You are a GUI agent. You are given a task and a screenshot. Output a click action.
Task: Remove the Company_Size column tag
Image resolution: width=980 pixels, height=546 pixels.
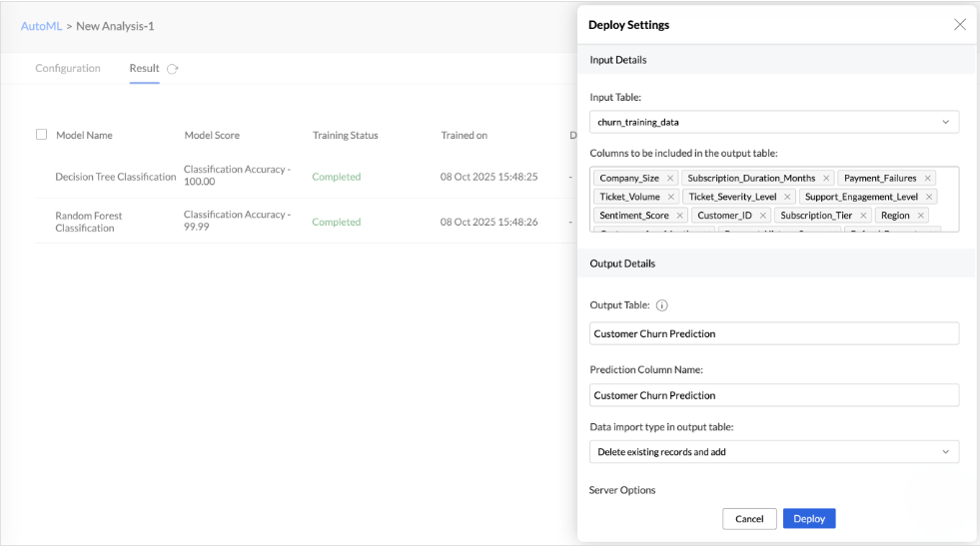670,179
